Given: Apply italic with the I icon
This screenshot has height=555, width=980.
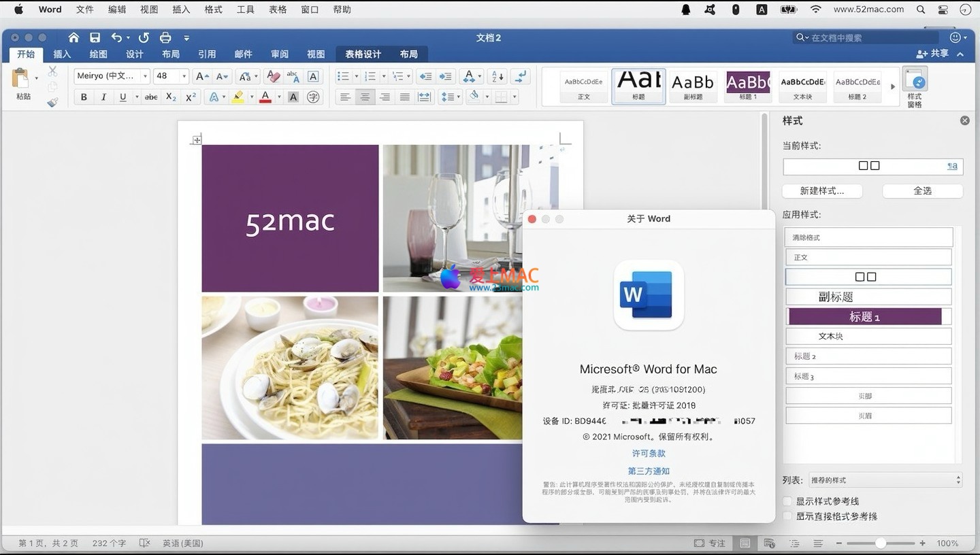Looking at the screenshot, I should click(x=103, y=97).
